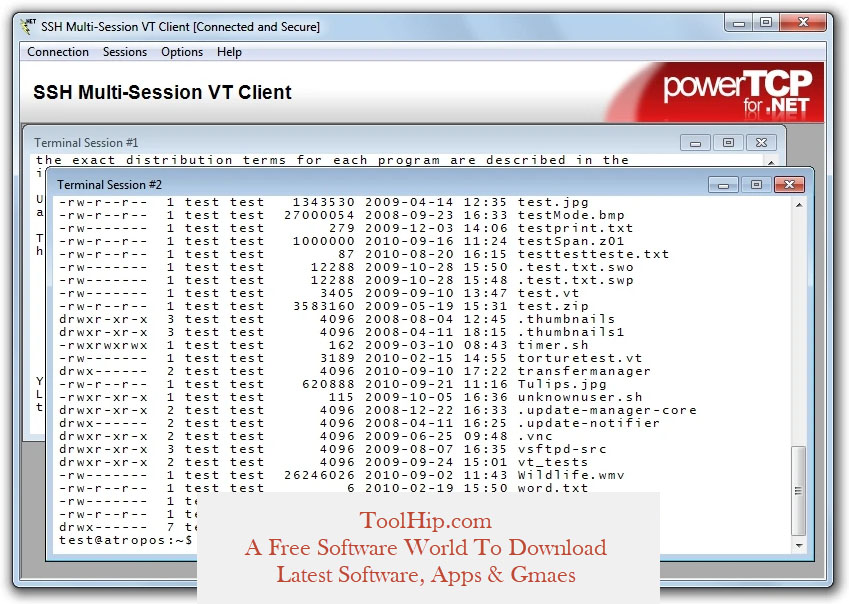Click the scroll up arrow in Terminal Session #1
Viewport: 849px width, 604px height.
(771, 161)
